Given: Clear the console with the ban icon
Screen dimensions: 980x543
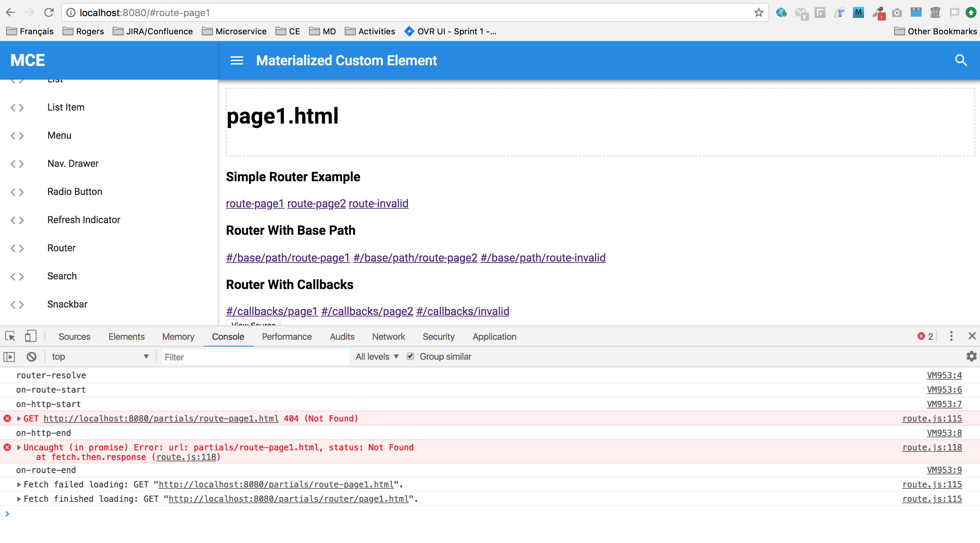Looking at the screenshot, I should tap(32, 357).
